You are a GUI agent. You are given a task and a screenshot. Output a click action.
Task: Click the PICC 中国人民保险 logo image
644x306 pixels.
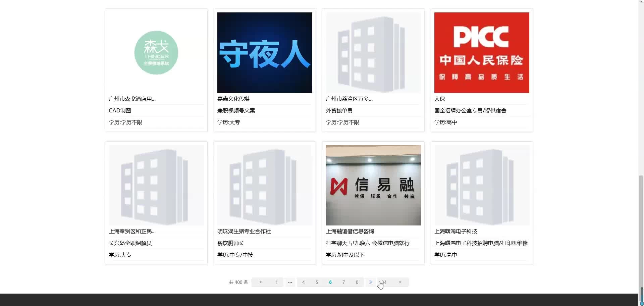(x=482, y=53)
